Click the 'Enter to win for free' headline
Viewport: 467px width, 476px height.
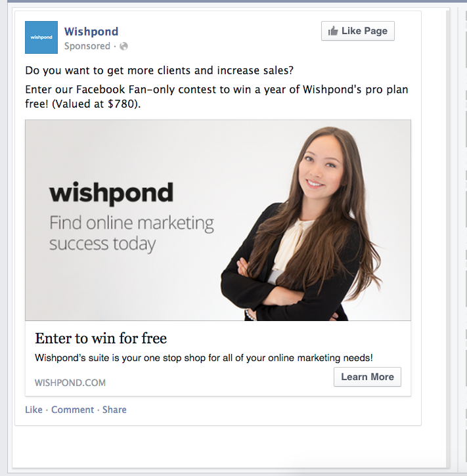click(100, 338)
